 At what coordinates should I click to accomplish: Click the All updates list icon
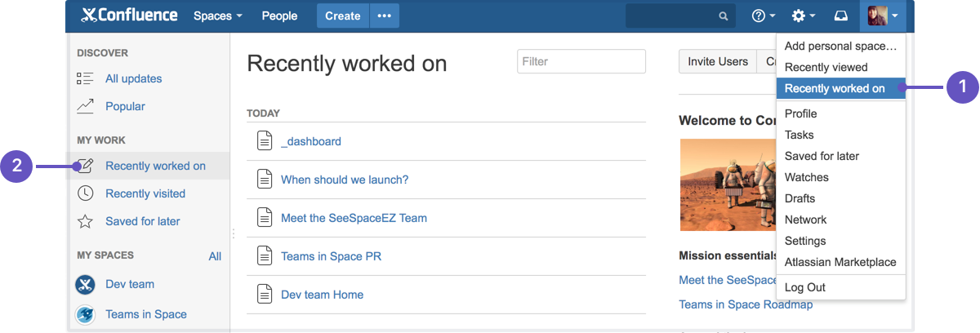pyautogui.click(x=85, y=78)
